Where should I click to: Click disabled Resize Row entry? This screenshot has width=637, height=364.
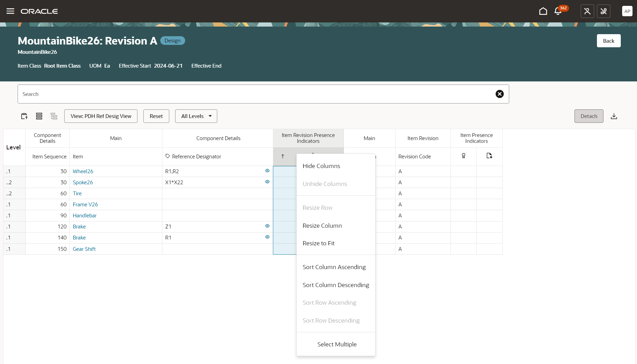pos(336,208)
